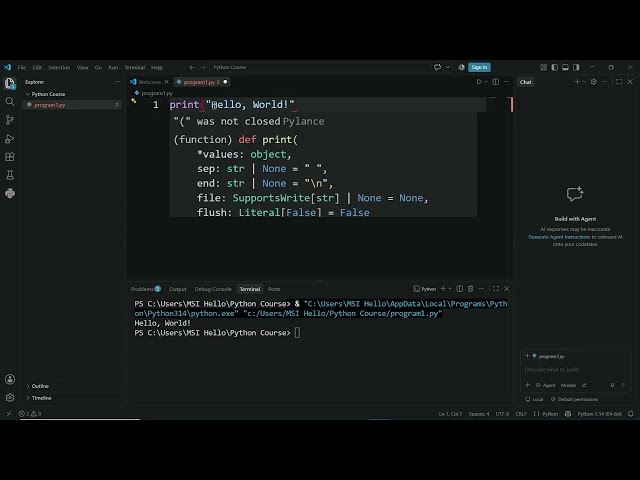Open the Agent mode picker
The width and height of the screenshot is (640, 480).
[546, 385]
